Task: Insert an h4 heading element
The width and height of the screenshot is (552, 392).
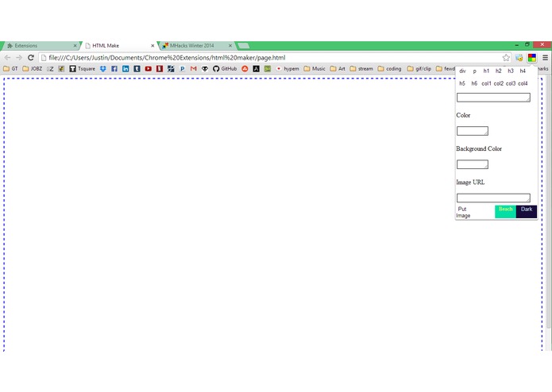Action: coord(523,71)
